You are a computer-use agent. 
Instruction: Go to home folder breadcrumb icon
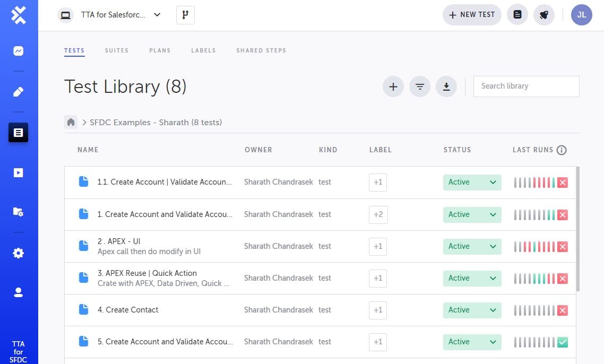(71, 122)
